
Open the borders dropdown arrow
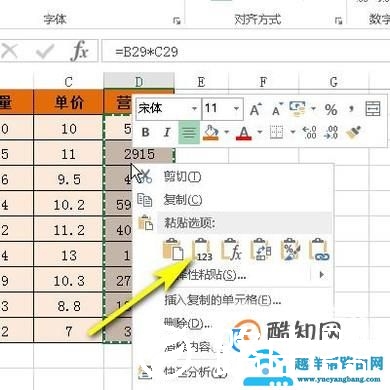[x=293, y=132]
